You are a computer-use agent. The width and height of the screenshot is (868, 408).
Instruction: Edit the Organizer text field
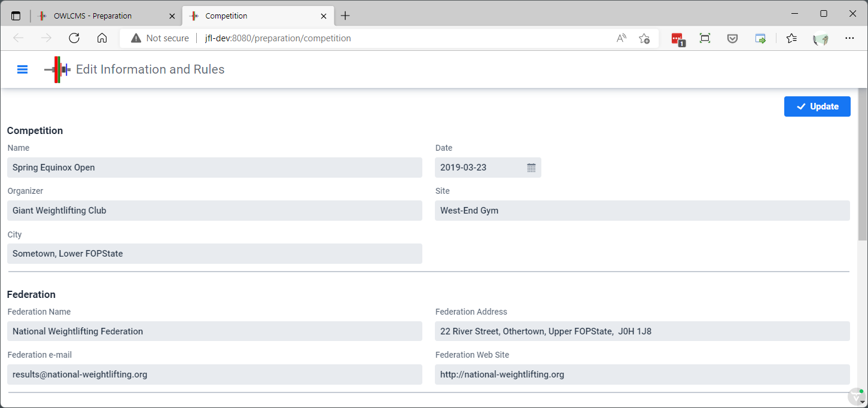(214, 211)
